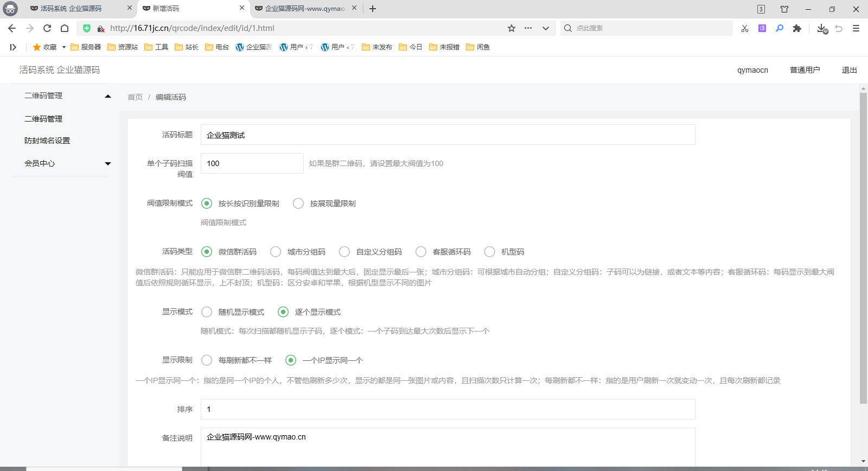Select the 按展现量限制 radio option
This screenshot has height=471, width=868.
298,203
